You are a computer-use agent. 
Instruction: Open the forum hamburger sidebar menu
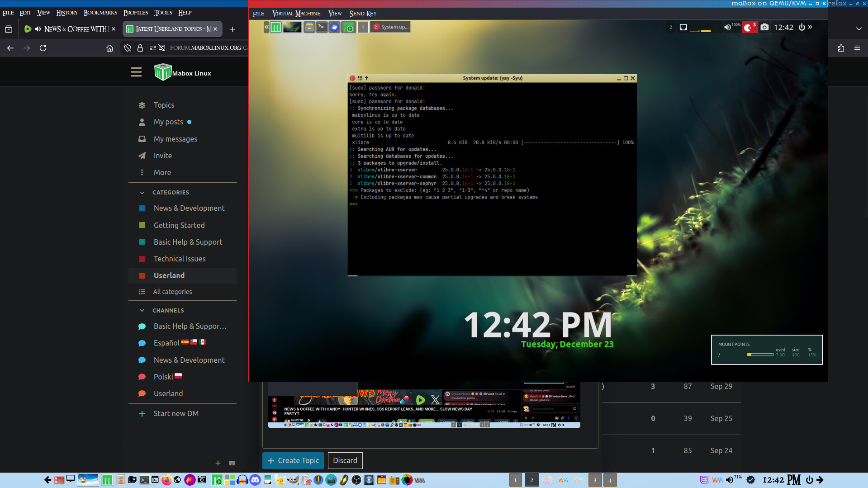136,72
